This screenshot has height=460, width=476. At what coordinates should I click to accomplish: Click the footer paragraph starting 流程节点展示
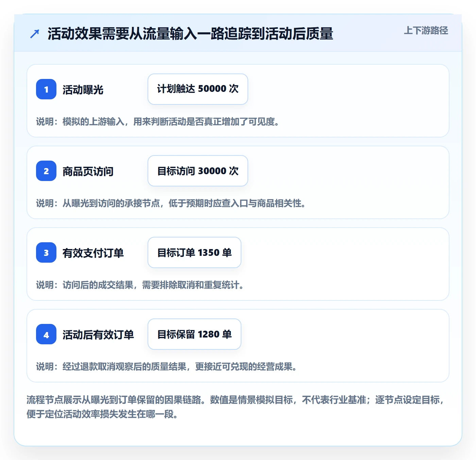236,407
